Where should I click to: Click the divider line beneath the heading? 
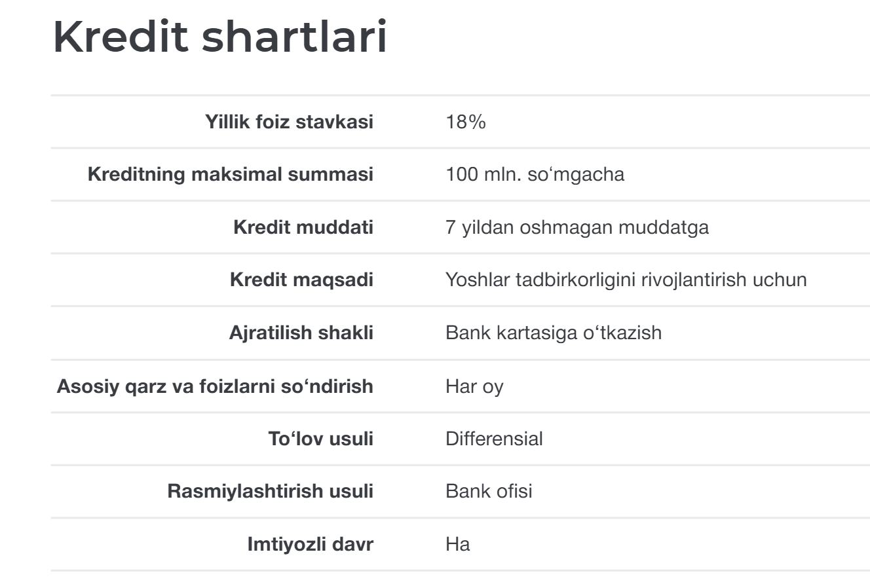click(x=459, y=96)
